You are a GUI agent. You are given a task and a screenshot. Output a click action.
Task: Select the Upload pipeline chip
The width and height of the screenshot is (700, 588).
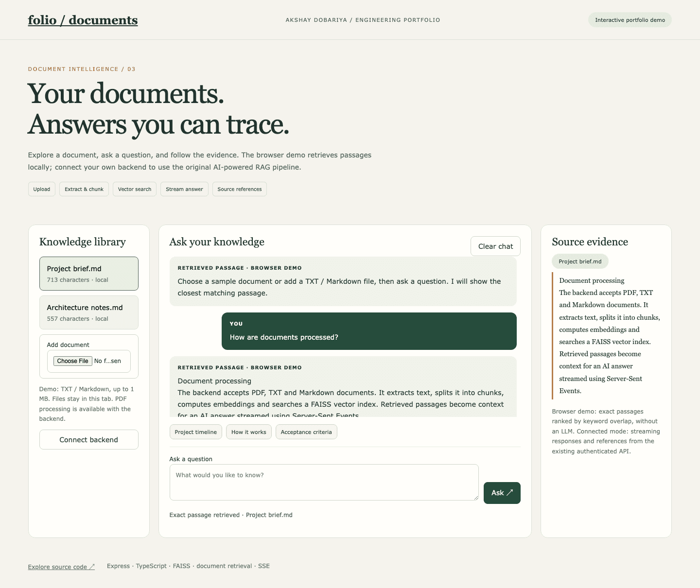tap(42, 189)
